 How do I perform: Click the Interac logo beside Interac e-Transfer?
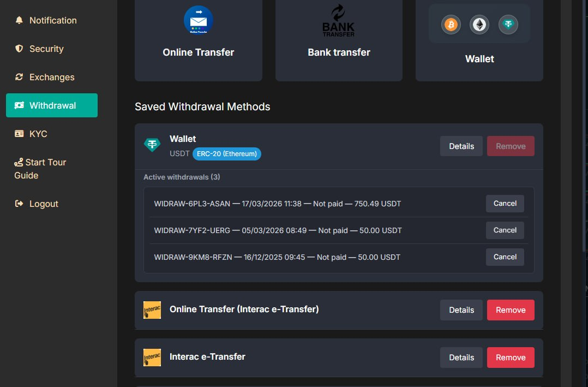click(152, 358)
